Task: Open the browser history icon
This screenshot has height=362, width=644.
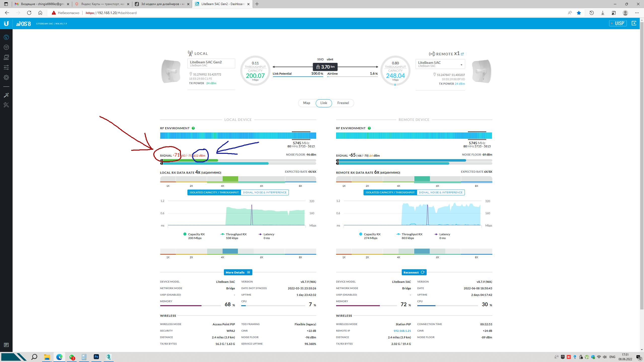Action: pyautogui.click(x=592, y=13)
